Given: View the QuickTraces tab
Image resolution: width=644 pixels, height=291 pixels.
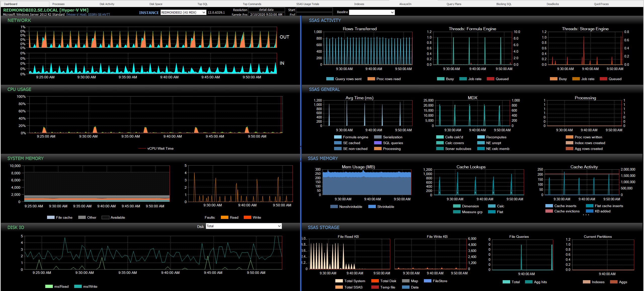Looking at the screenshot, I should point(601,4).
